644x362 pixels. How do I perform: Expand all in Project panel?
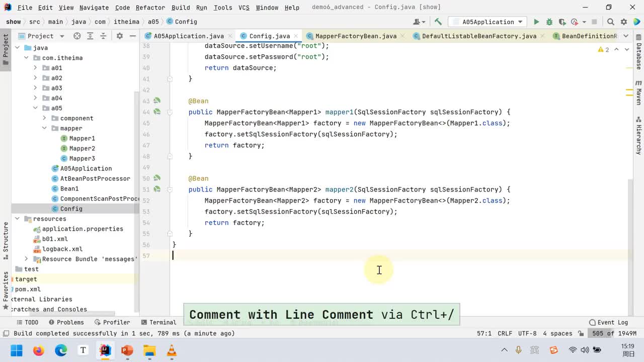pyautogui.click(x=91, y=36)
